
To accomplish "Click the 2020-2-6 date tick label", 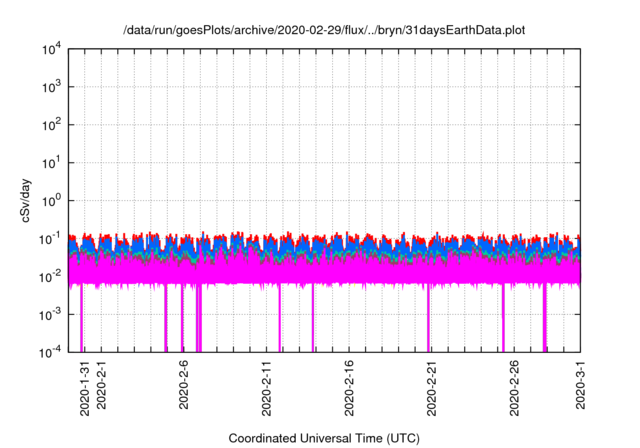I will point(184,385).
